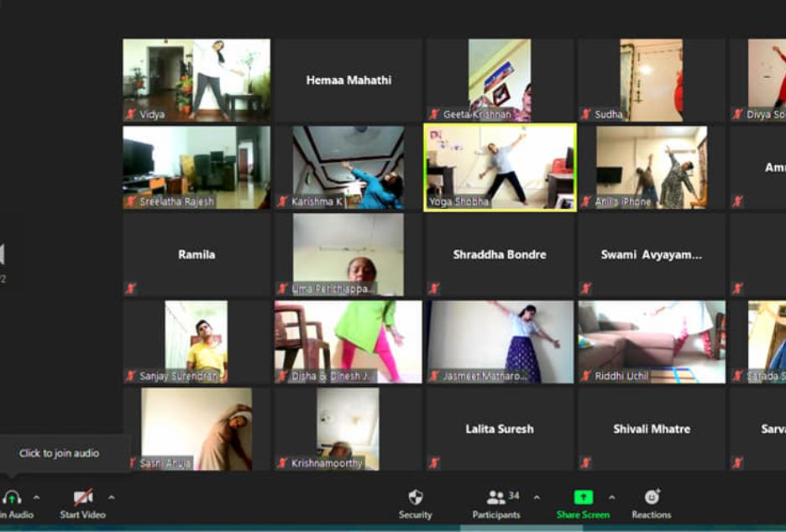Expand the arrow next to Start Video
The height and width of the screenshot is (532, 786).
(111, 497)
